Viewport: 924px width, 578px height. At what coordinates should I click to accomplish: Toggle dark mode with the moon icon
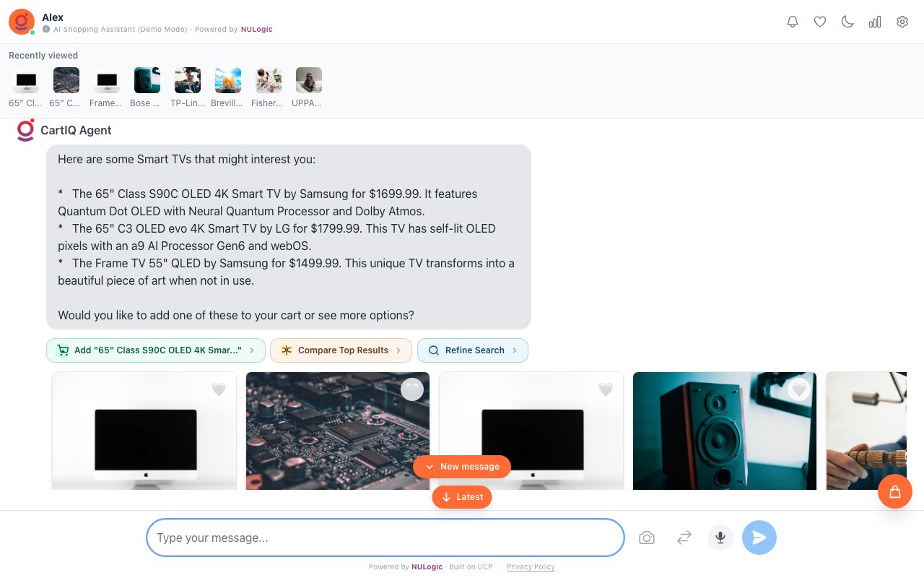tap(847, 22)
